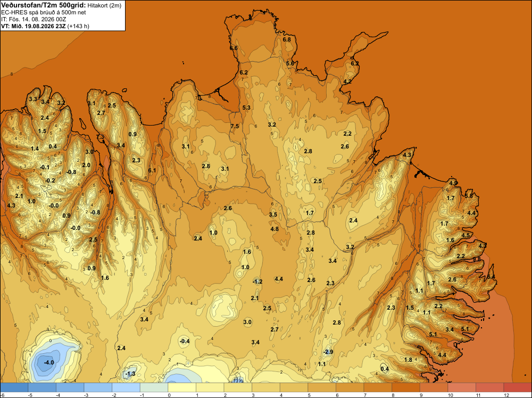
Task: Pick the red legend swatch right of 12
Action: pyautogui.click(x=518, y=387)
